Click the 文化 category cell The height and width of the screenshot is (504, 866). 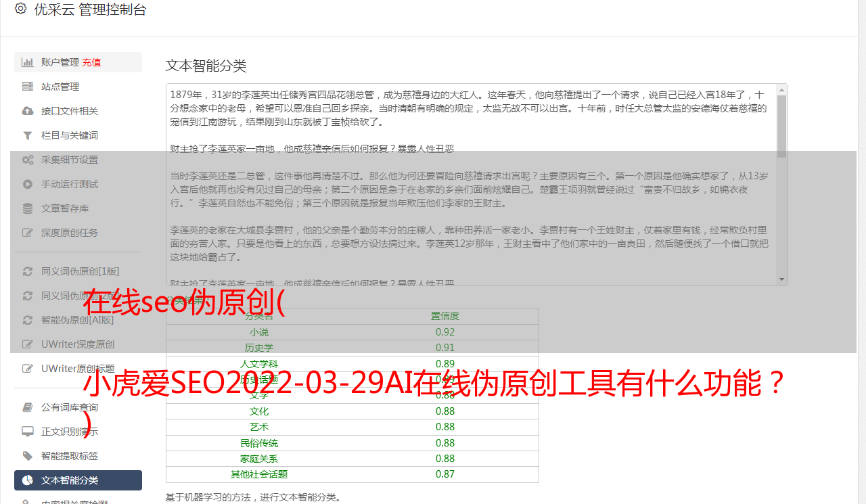259,411
